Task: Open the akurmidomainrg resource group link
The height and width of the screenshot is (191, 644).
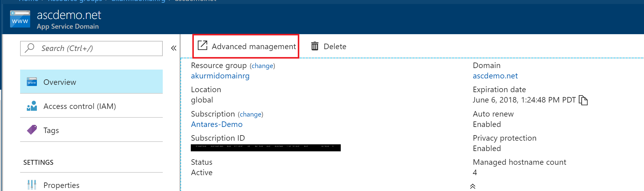Action: coord(220,76)
